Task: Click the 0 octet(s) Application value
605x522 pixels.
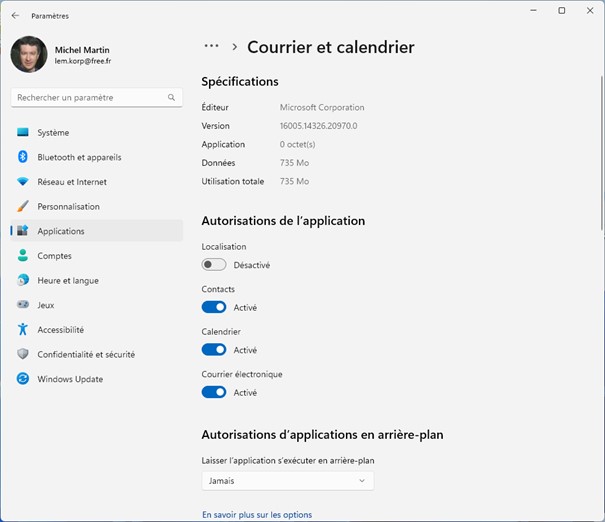Action: tap(297, 144)
